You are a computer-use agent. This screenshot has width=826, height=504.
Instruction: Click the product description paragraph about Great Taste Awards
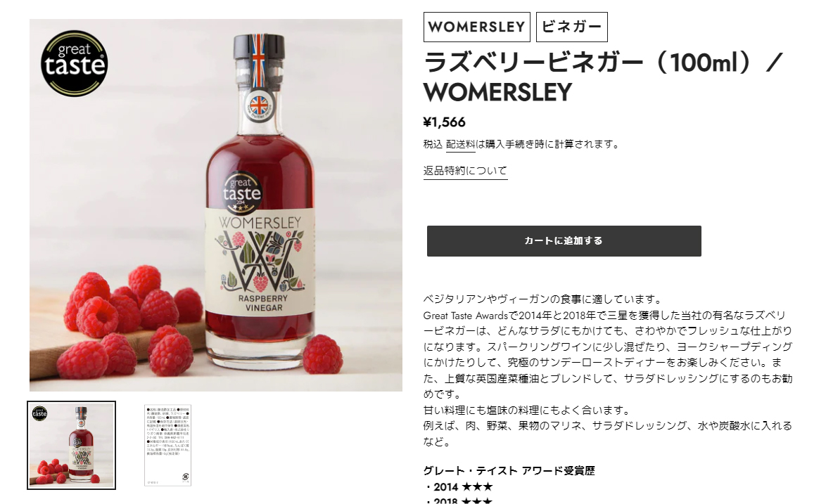coord(607,354)
